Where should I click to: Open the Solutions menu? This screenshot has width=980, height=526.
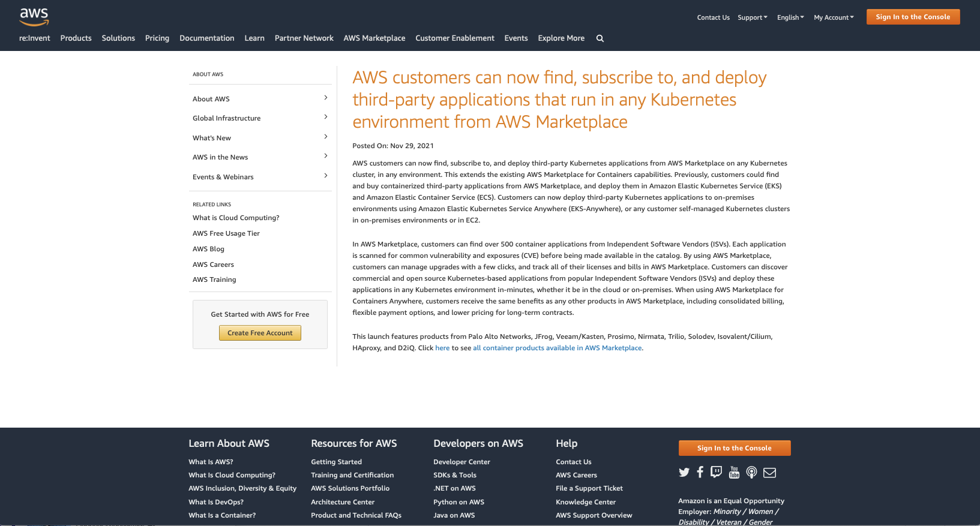click(x=118, y=38)
